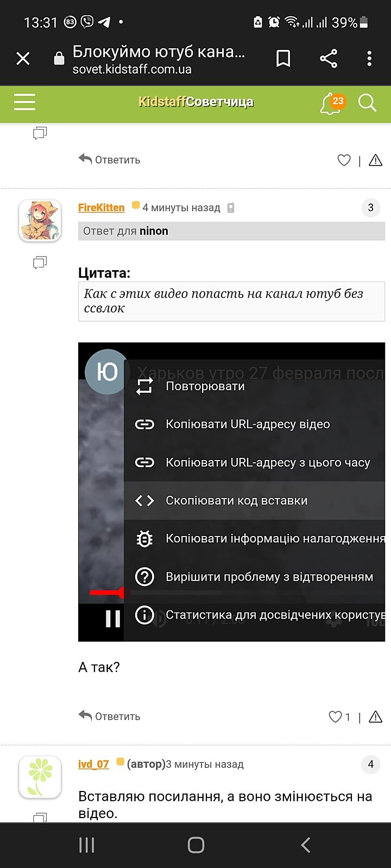391x868 pixels.
Task: Open ivd_07's profile link
Action: click(93, 764)
